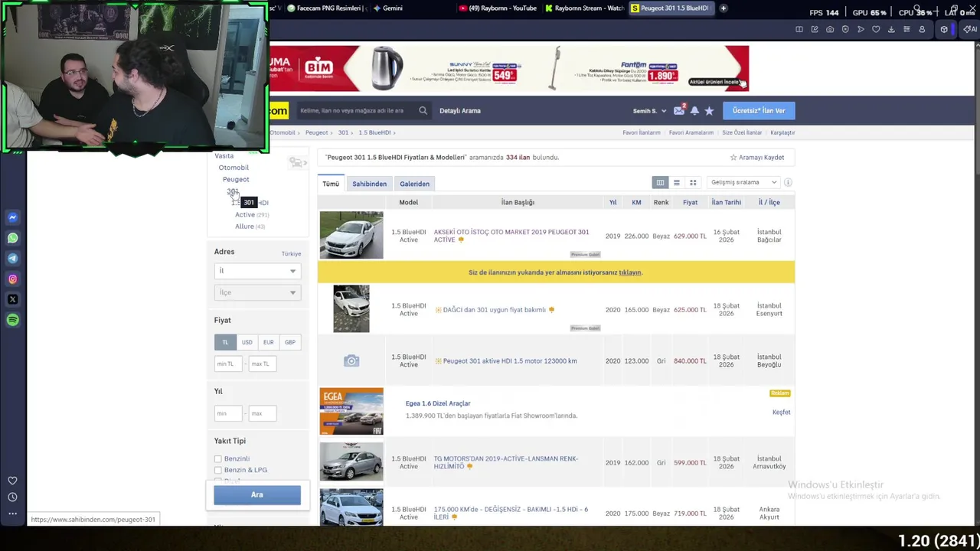Image resolution: width=980 pixels, height=551 pixels.
Task: Open browser profile account icon
Action: (922, 29)
